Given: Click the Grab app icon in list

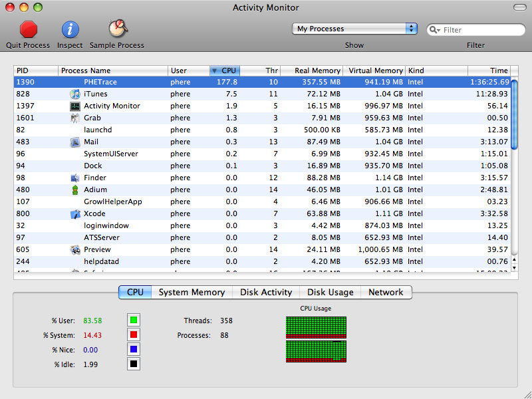Looking at the screenshot, I should pos(74,118).
